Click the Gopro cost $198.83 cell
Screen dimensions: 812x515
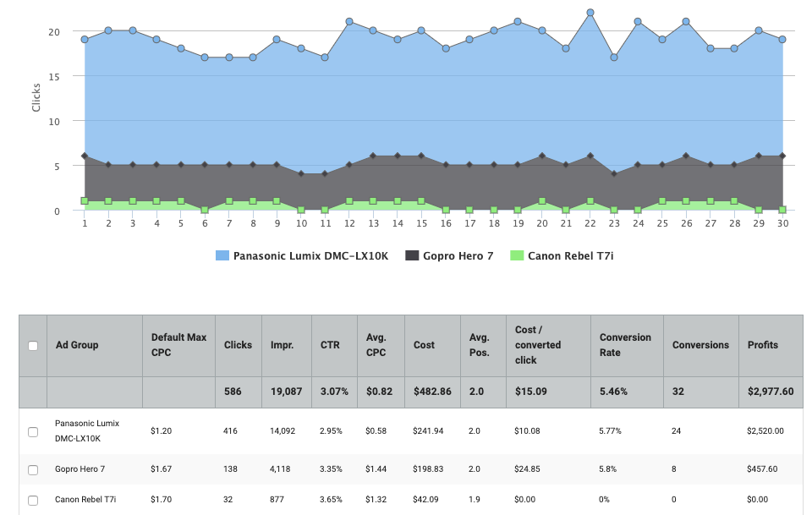[x=428, y=469]
